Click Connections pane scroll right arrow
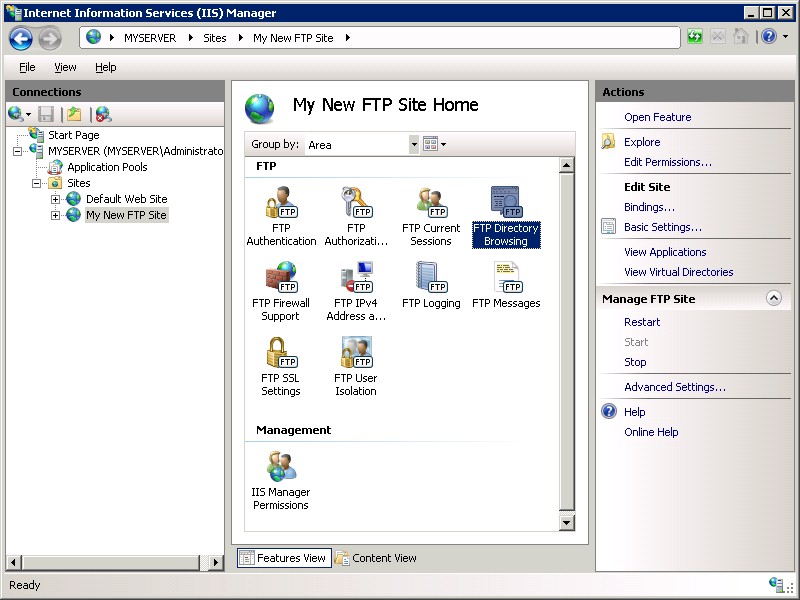800x600 pixels. click(216, 562)
